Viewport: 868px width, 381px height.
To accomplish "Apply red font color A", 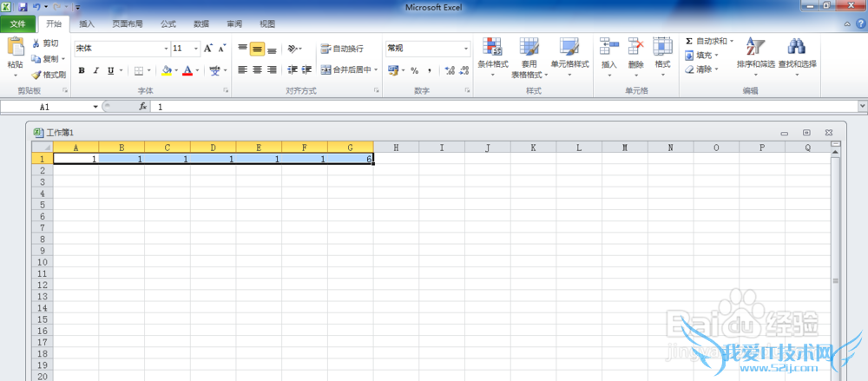I will coord(187,71).
